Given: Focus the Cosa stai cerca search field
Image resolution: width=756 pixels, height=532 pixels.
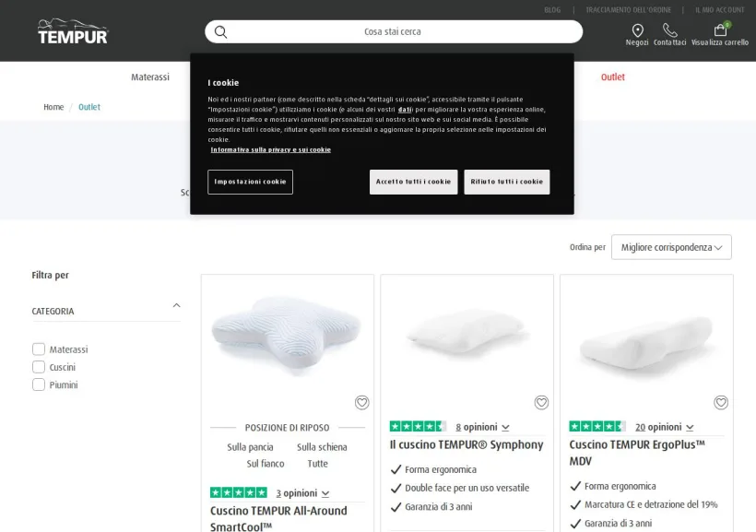Looking at the screenshot, I should [394, 32].
